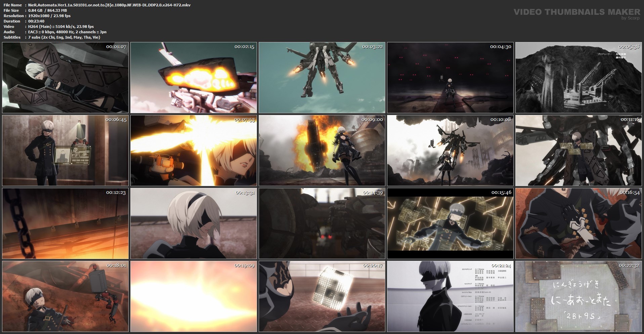Select the thumbnail at 00:05:38
Image resolution: width=644 pixels, height=334 pixels.
tap(579, 78)
